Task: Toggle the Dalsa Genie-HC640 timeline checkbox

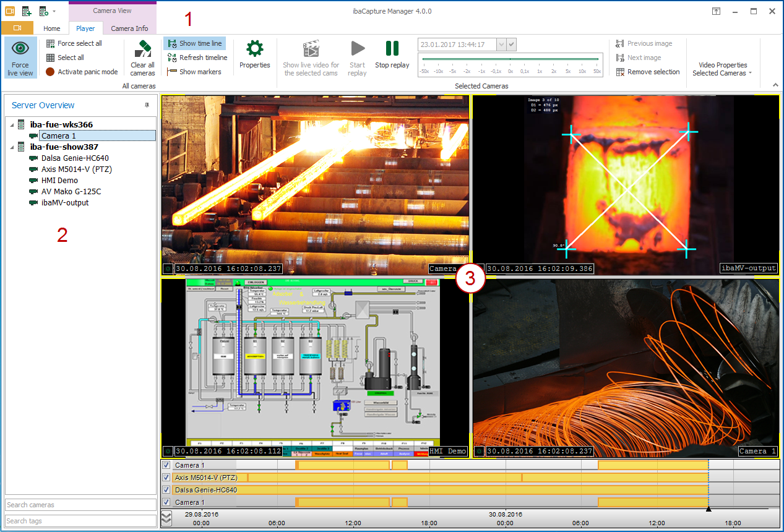Action: tap(166, 490)
